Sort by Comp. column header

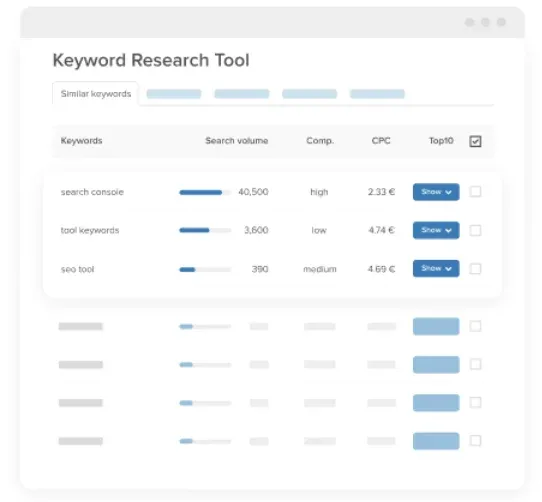320,141
